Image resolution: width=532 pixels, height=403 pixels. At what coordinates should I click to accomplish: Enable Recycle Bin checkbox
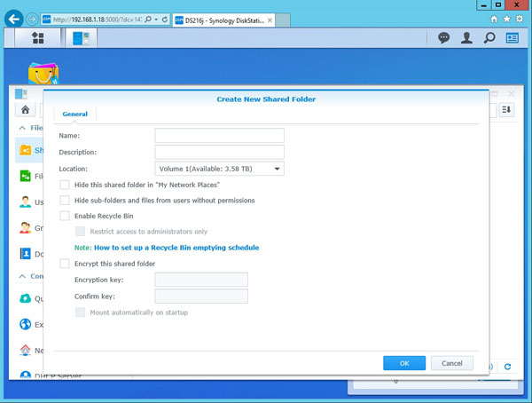pos(65,216)
